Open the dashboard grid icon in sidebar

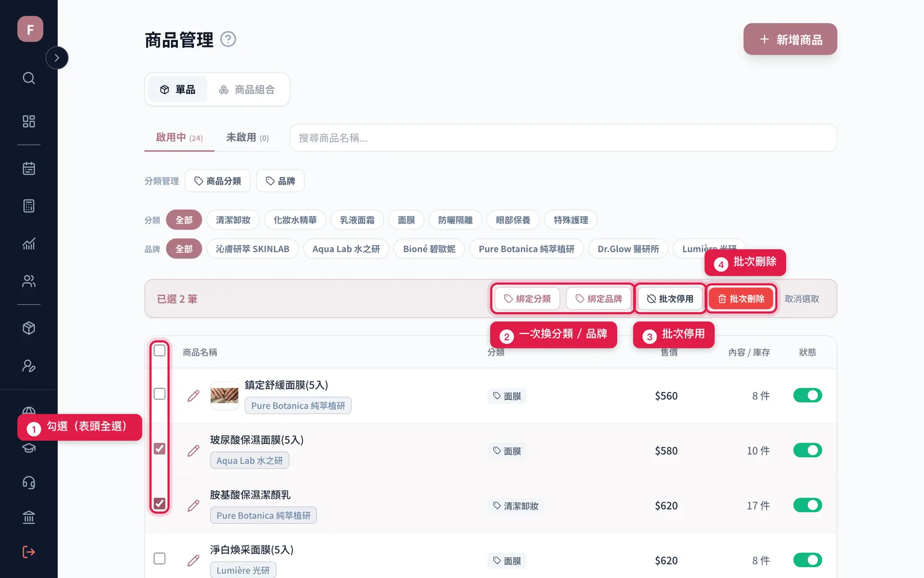(29, 121)
